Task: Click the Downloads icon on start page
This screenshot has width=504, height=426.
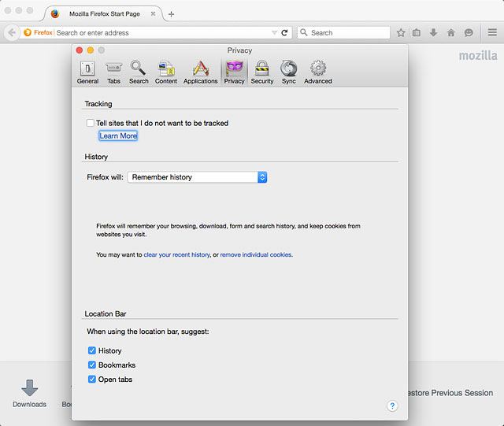Action: pos(30,393)
